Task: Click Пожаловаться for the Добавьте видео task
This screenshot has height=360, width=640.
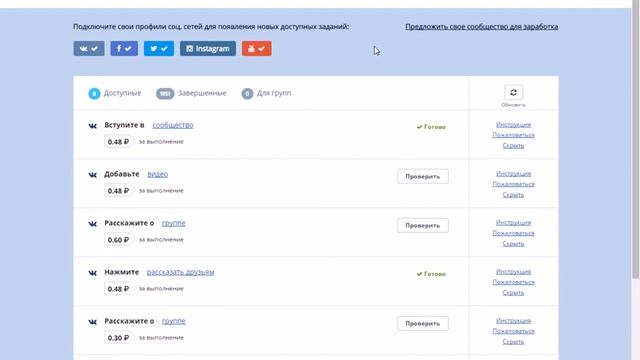Action: 513,184
